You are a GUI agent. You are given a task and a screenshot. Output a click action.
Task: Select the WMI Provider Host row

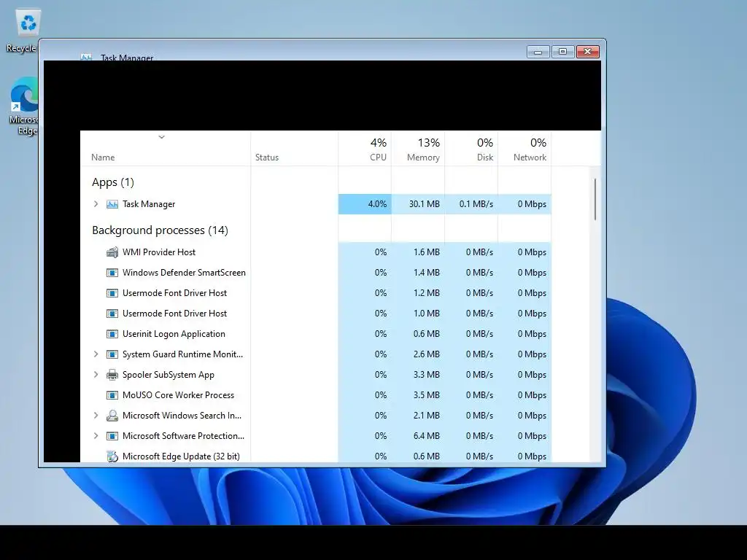click(316, 252)
